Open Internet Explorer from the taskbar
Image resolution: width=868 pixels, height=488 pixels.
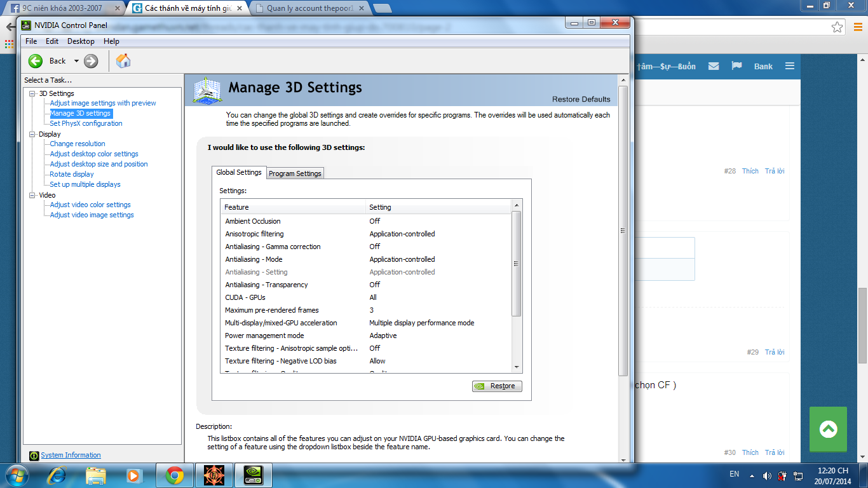(x=57, y=475)
